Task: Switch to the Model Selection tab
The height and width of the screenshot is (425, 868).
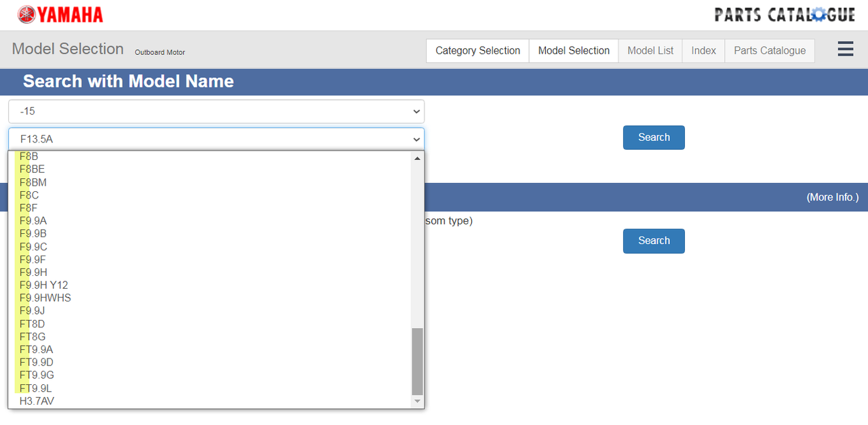Action: [x=574, y=50]
